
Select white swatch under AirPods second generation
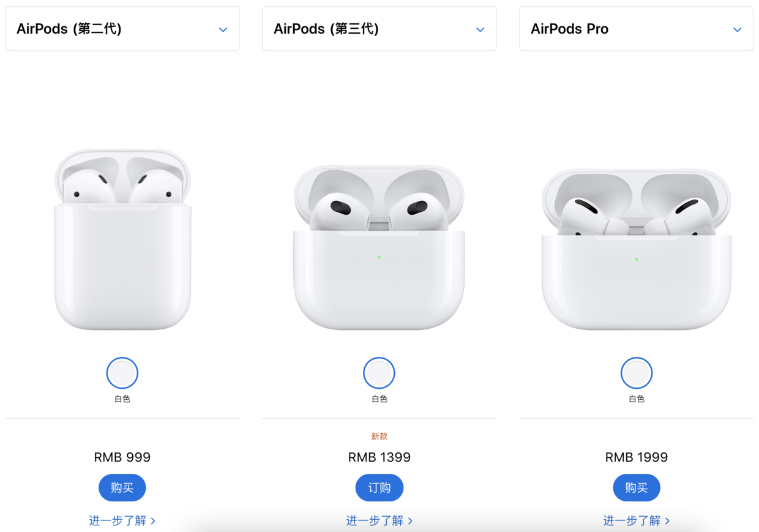point(122,373)
